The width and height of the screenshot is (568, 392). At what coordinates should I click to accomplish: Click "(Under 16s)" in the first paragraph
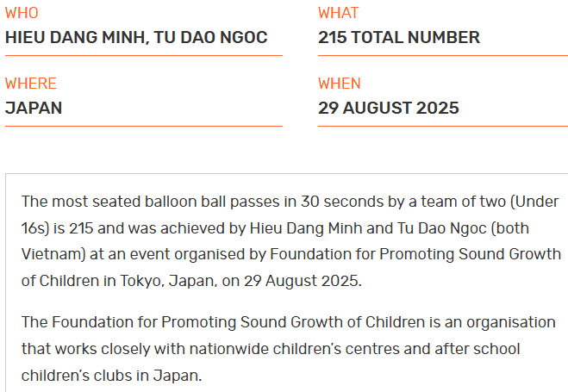[532, 202]
